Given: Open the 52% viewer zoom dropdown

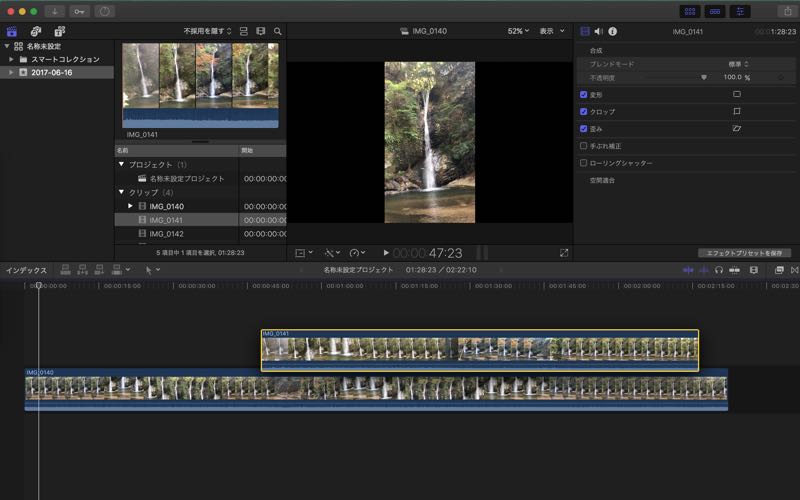Looking at the screenshot, I should tap(518, 31).
